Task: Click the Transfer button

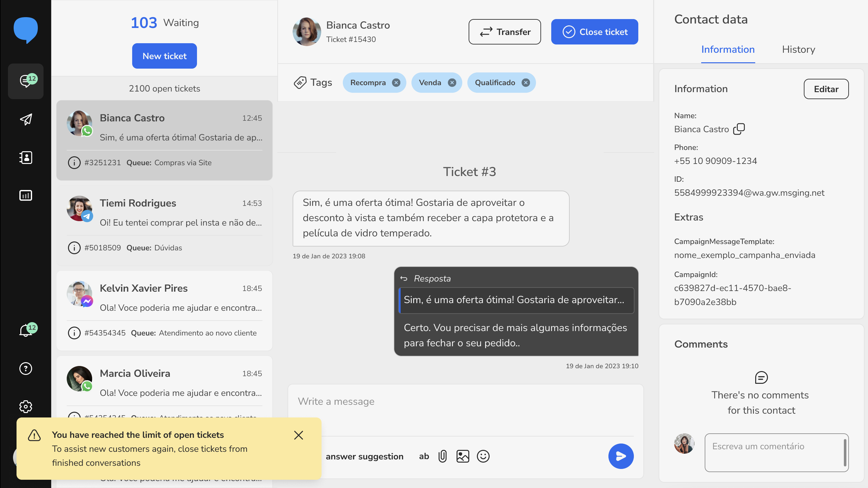Action: coord(505,32)
